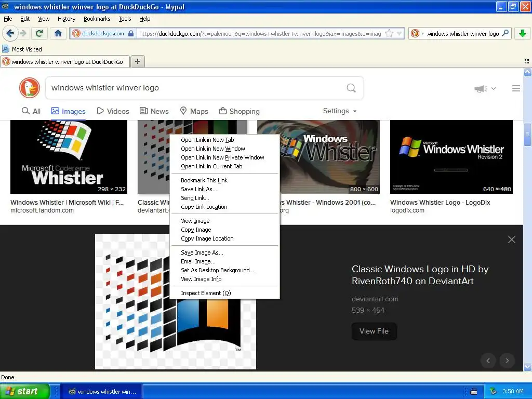Click the on-screen keyboard tray icon
The image size is (532, 399).
coord(474,392)
